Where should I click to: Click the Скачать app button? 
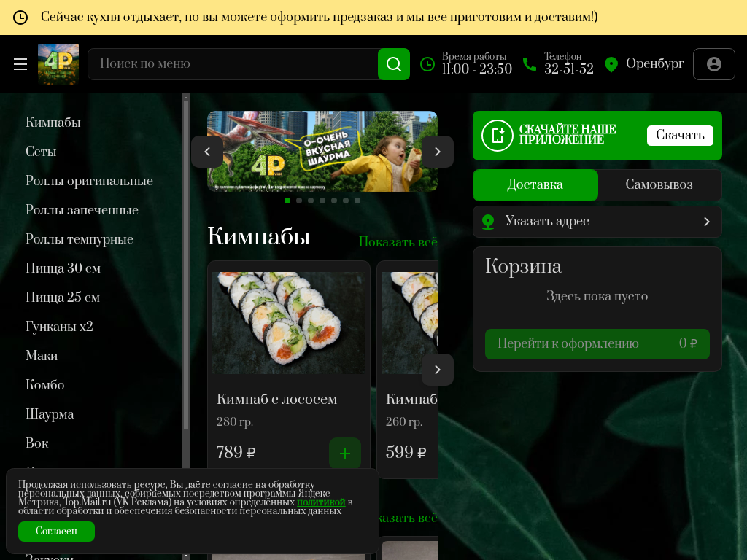(680, 135)
